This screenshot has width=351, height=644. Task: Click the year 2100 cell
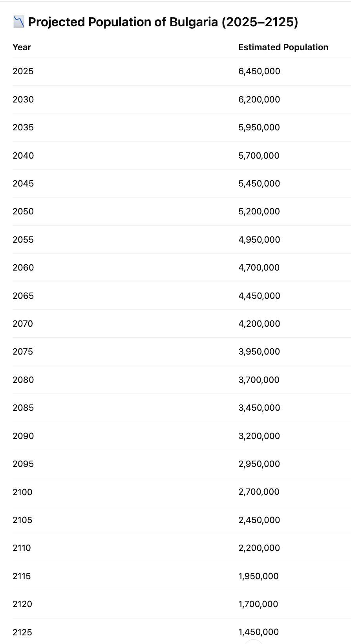coord(22,492)
